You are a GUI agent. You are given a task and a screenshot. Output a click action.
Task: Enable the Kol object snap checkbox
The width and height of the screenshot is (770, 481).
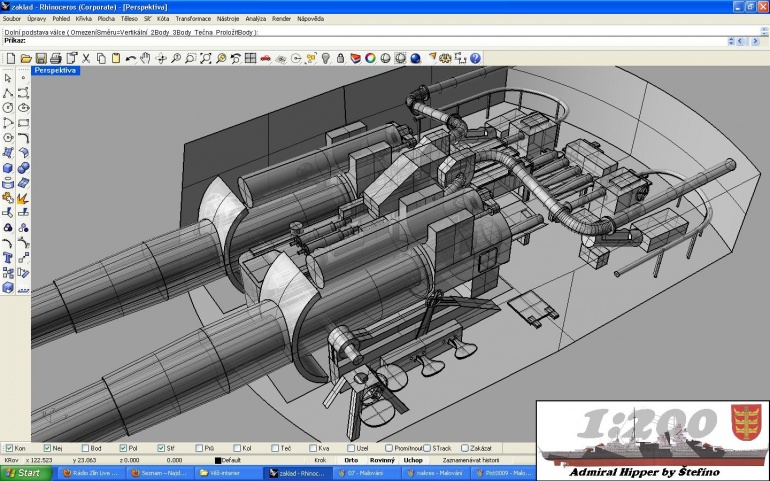[x=237, y=448]
